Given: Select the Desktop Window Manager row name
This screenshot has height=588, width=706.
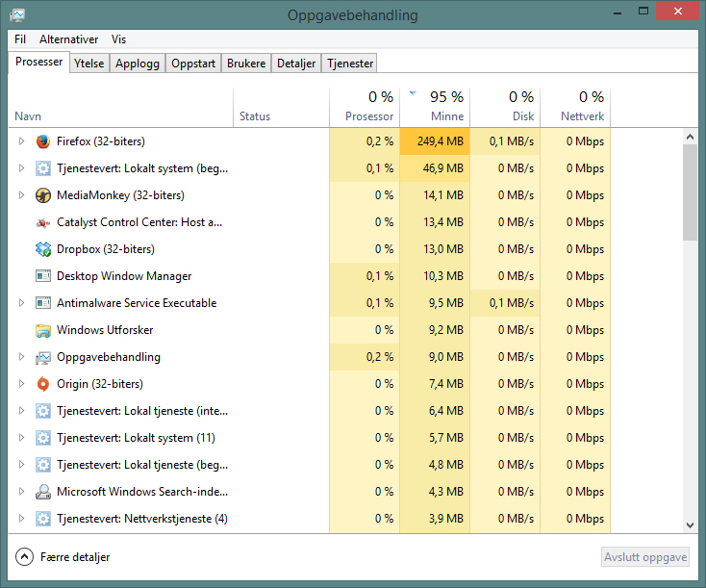Looking at the screenshot, I should tap(124, 276).
